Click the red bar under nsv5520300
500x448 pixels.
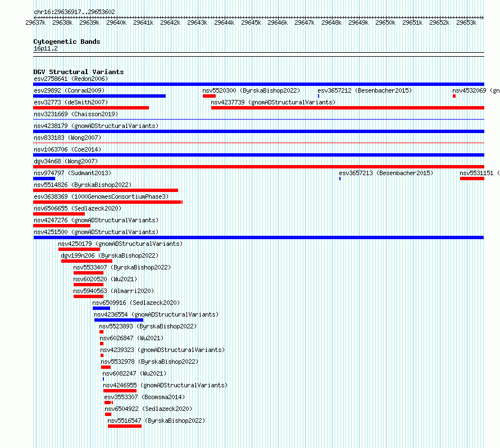point(209,96)
